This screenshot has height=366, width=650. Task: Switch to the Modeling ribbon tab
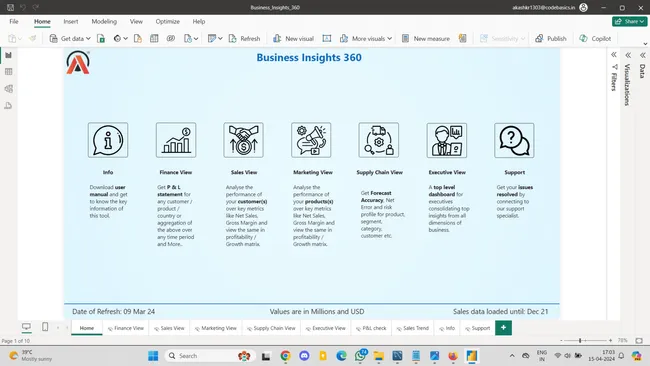point(104,22)
